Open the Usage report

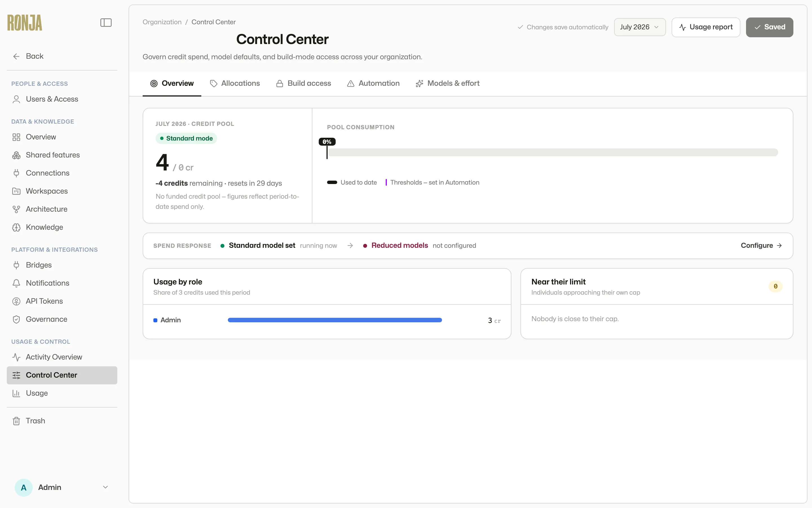click(706, 27)
